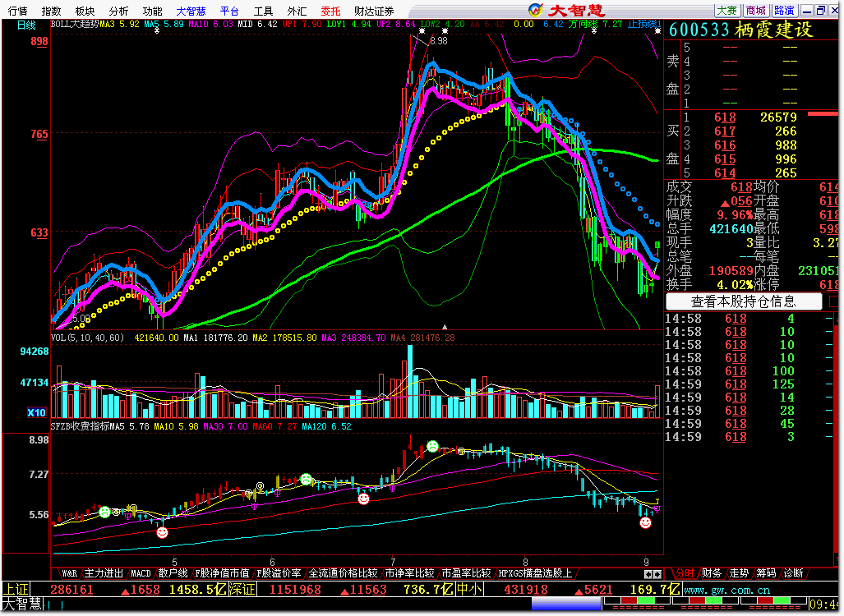Click the VOL(5,10,40,60) indicator label
Image resolution: width=844 pixels, height=616 pixels.
(88, 338)
